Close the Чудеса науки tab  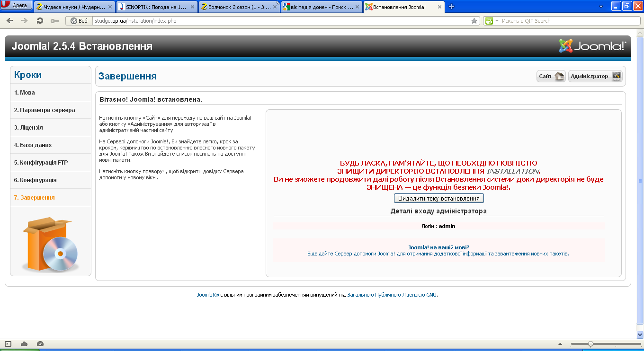click(110, 7)
